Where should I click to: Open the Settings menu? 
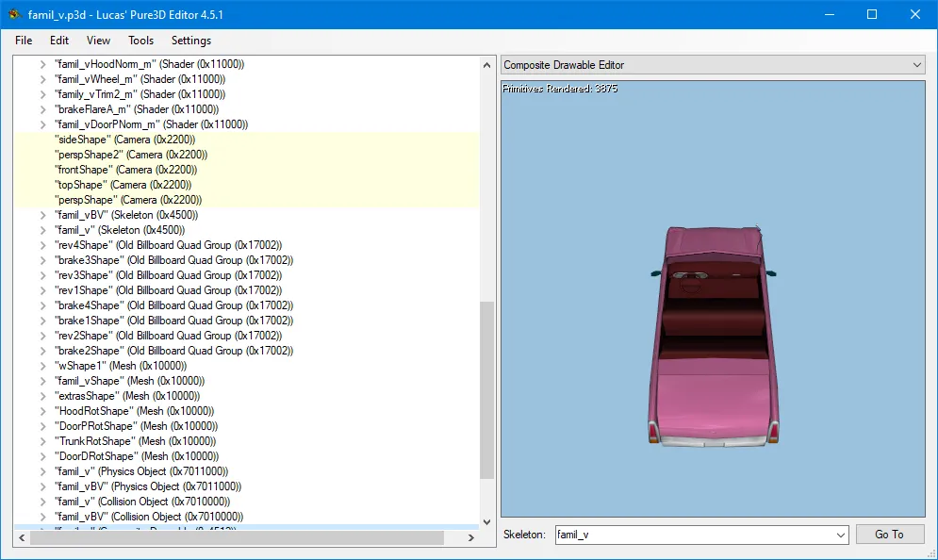[190, 41]
